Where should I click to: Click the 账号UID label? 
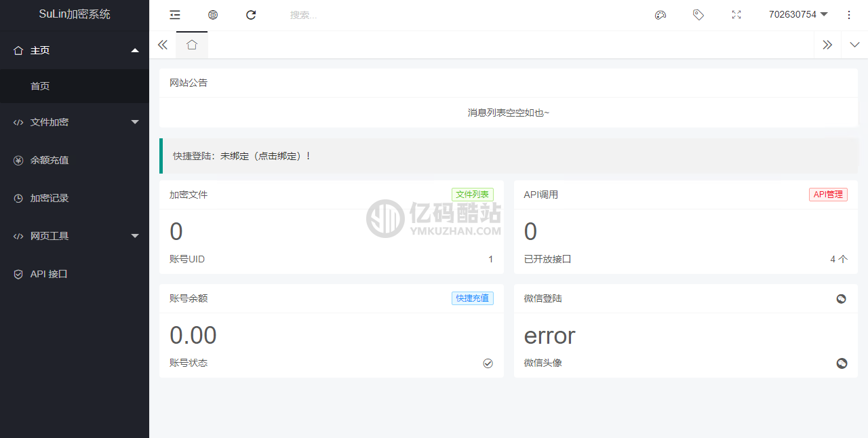click(187, 259)
